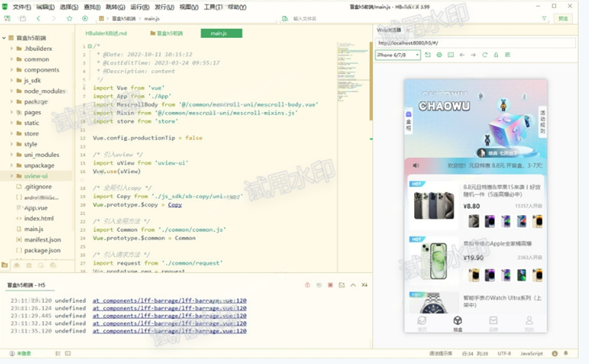Open the 运行(R) menu

coord(139,6)
